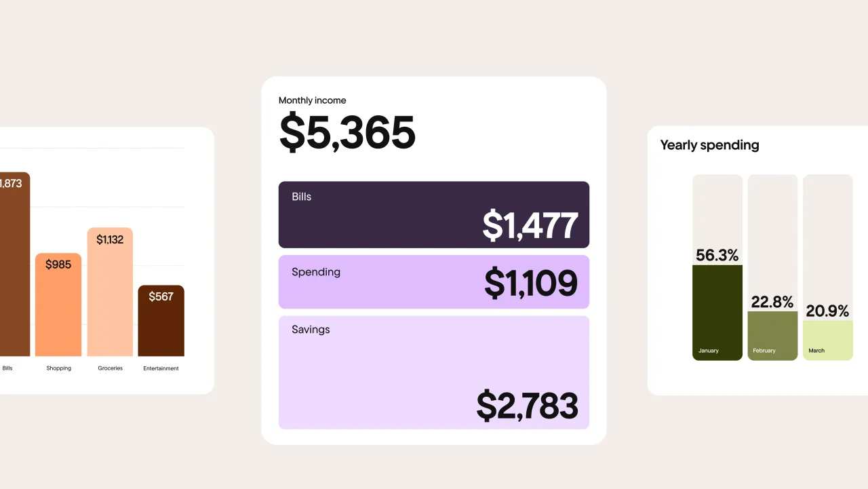Image resolution: width=868 pixels, height=489 pixels.
Task: Select the January dark green bar
Action: coord(717,313)
